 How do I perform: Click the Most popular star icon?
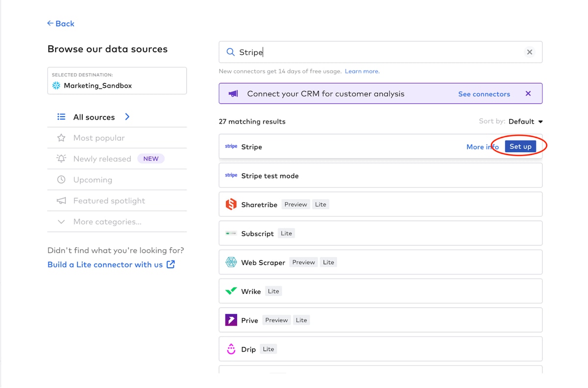coord(61,138)
